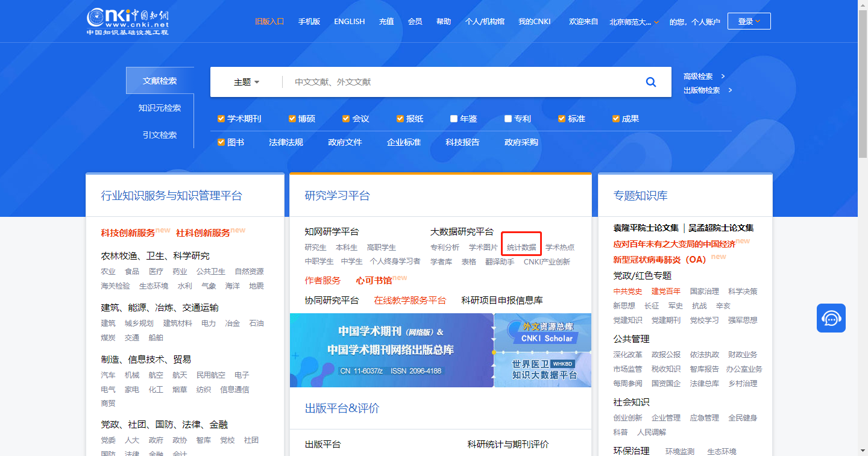This screenshot has width=868, height=456.
Task: Open 出版物检索 publication search
Action: [708, 90]
